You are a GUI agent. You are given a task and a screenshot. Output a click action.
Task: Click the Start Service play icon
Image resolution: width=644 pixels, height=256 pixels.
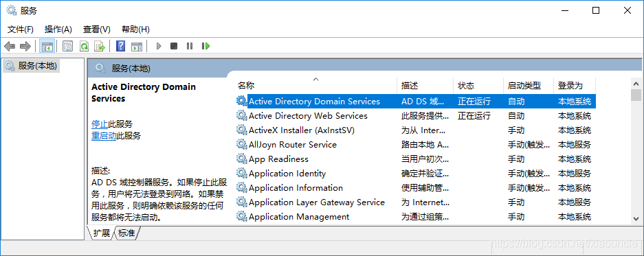(159, 47)
